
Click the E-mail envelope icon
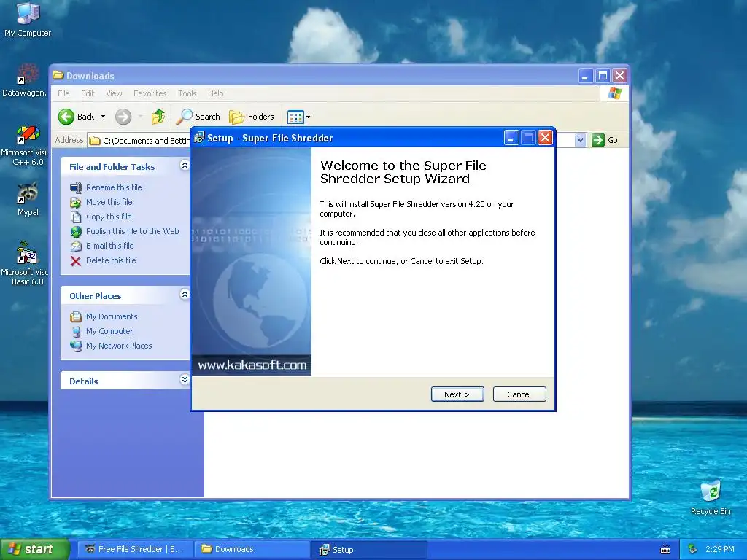click(76, 246)
